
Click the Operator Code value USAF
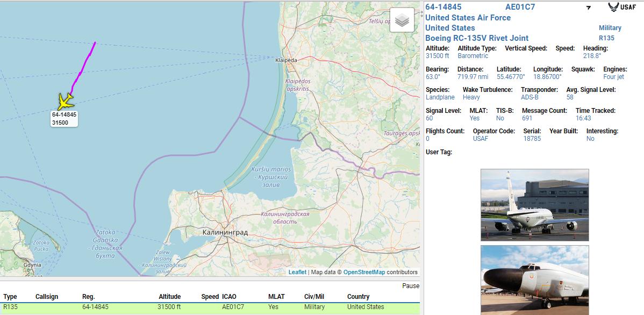click(481, 139)
